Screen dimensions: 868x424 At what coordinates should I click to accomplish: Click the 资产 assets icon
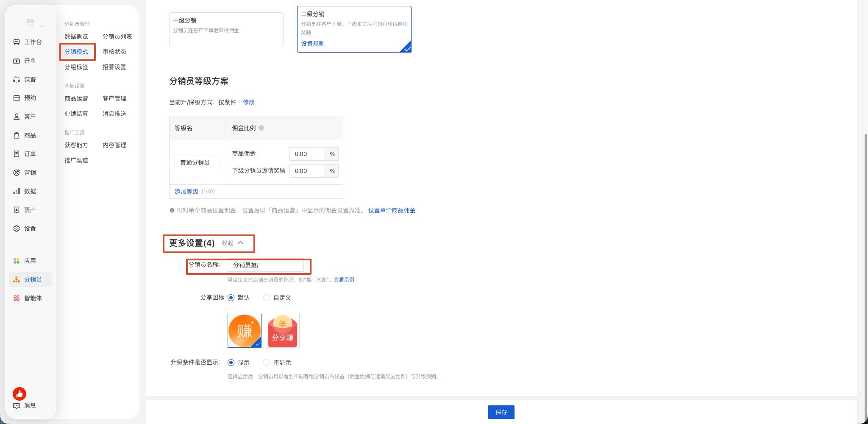pyautogui.click(x=17, y=210)
